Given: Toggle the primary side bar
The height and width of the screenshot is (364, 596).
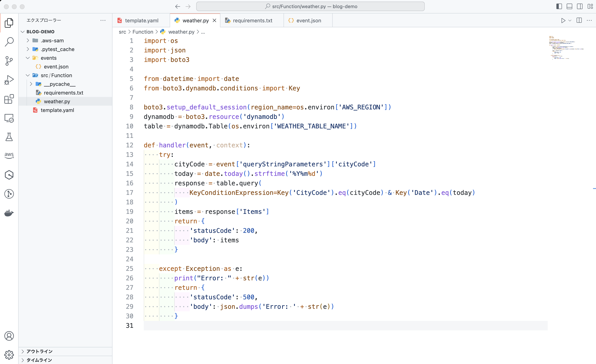Looking at the screenshot, I should coord(559,7).
